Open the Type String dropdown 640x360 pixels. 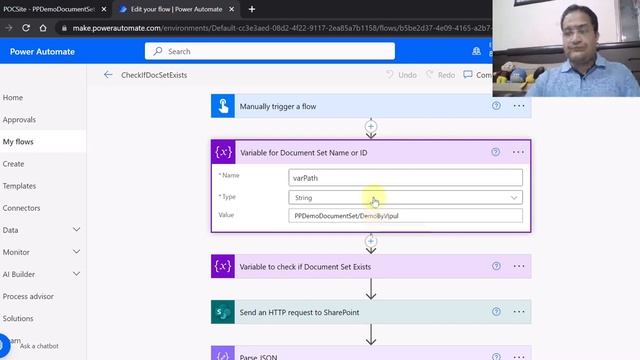tap(405, 198)
